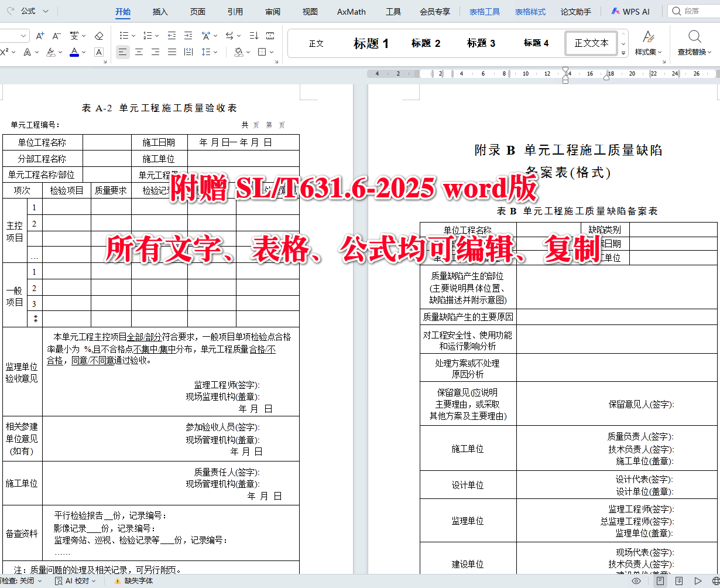Open the highlight color dropdown arrow
The image size is (720, 588).
(60, 52)
